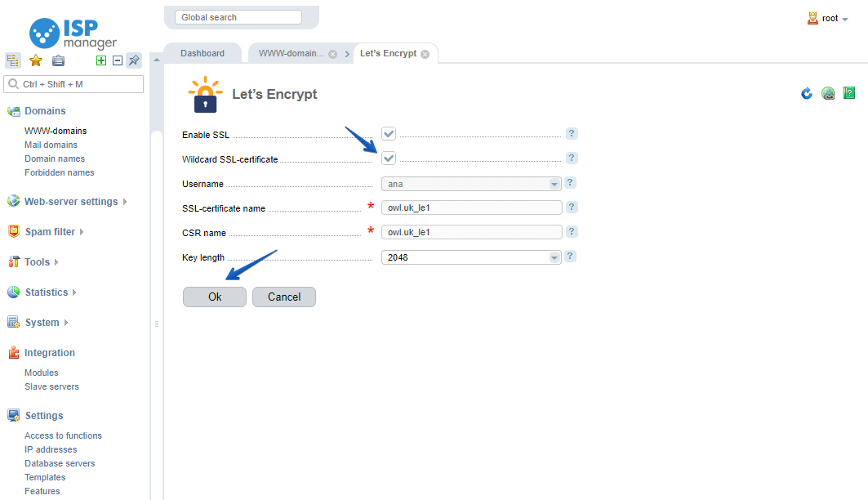
Task: Collapse the Integration section
Action: click(49, 353)
